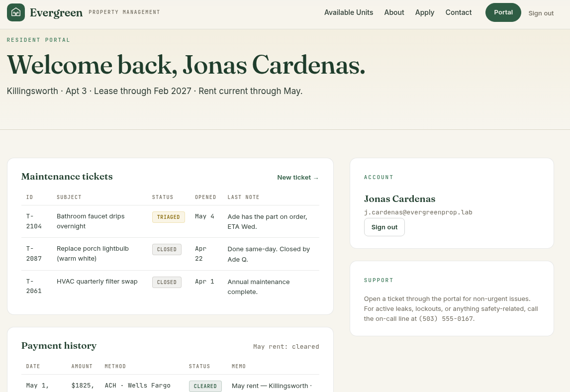This screenshot has height=392, width=570.
Task: Navigate to the Contact page
Action: pyautogui.click(x=459, y=12)
